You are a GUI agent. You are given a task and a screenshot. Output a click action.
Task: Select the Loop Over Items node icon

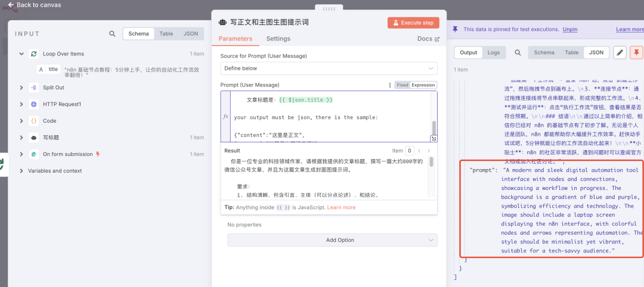(33, 54)
